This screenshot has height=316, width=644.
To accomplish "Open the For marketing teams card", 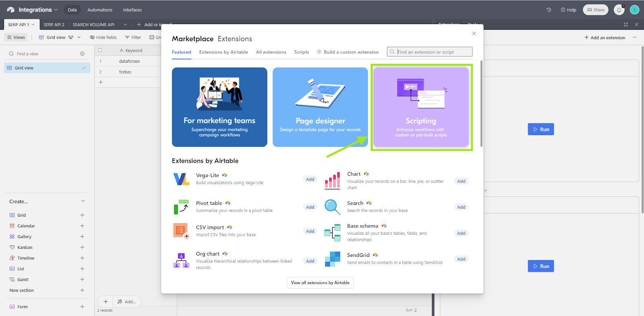I will click(x=219, y=107).
